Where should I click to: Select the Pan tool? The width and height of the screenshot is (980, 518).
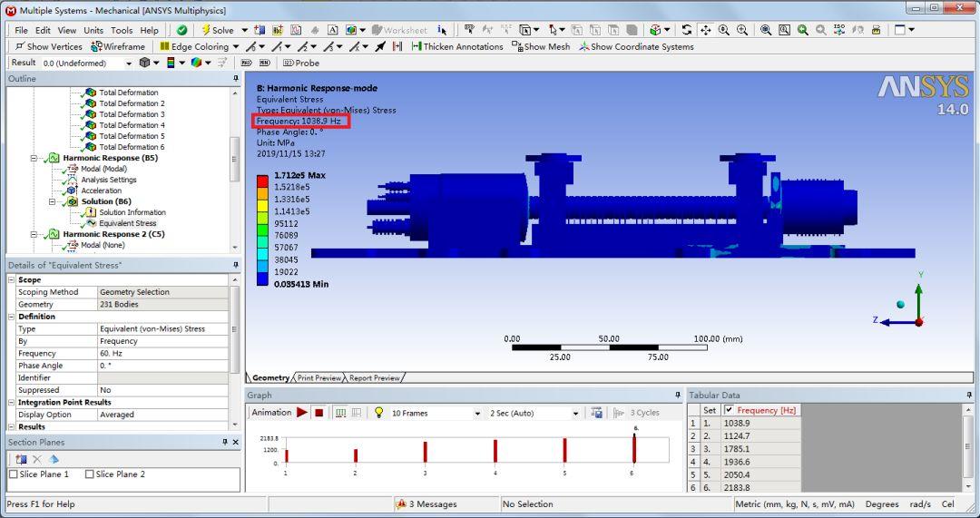(x=705, y=30)
